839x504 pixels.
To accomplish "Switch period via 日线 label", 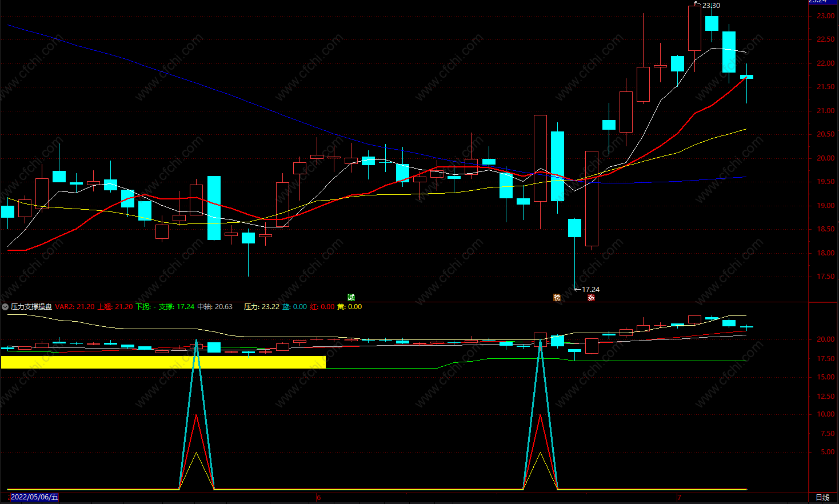I will click(822, 498).
